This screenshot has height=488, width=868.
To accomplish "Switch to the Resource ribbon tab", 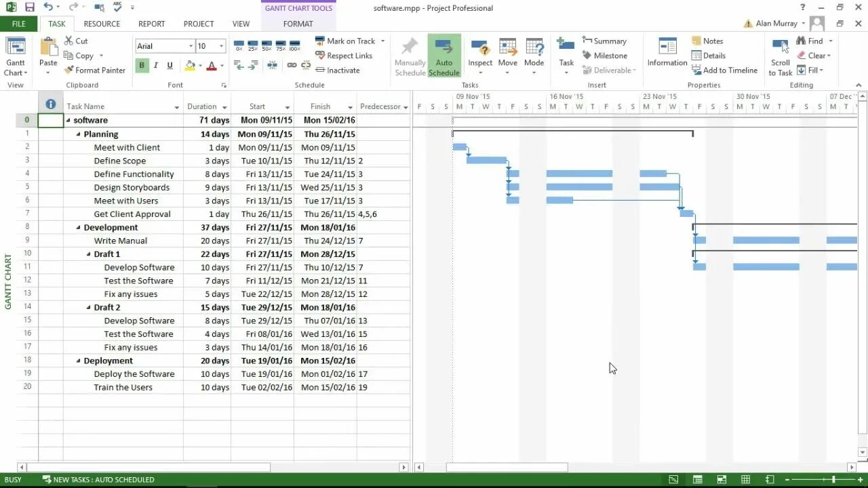I will tap(102, 24).
